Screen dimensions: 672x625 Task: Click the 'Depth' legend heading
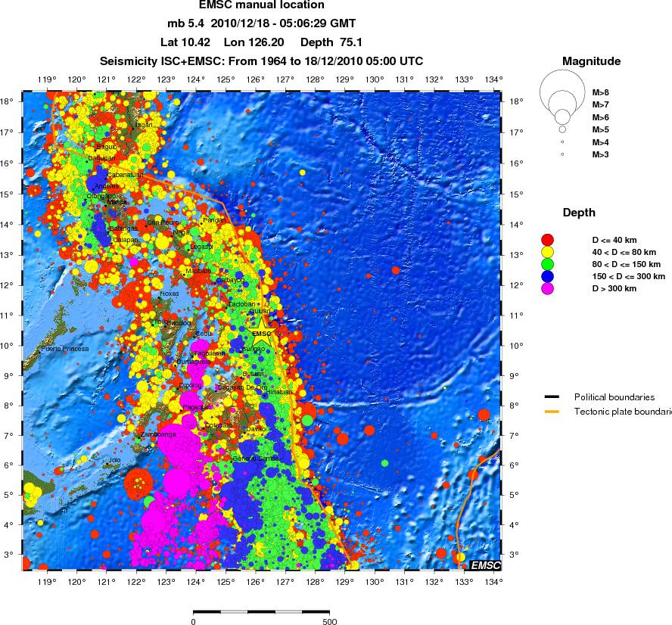579,213
